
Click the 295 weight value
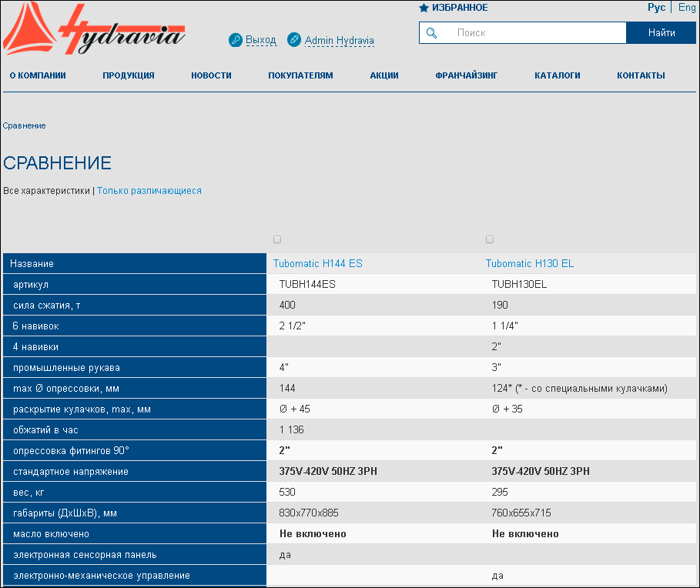coord(500,492)
